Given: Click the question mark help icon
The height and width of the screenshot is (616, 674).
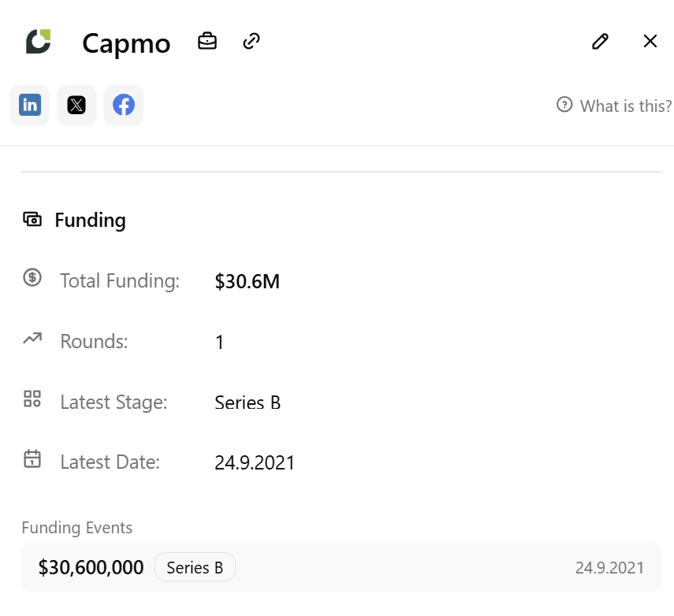Looking at the screenshot, I should pyautogui.click(x=564, y=104).
